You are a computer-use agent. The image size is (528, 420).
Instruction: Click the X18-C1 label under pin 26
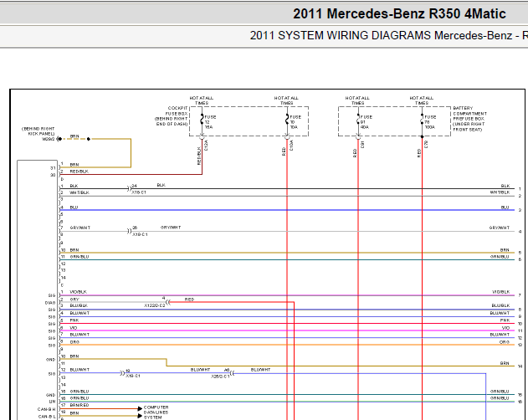[x=140, y=234]
